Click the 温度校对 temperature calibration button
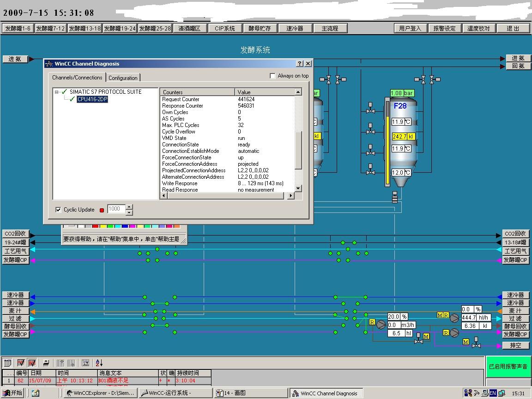This screenshot has height=399, width=532. point(479,28)
